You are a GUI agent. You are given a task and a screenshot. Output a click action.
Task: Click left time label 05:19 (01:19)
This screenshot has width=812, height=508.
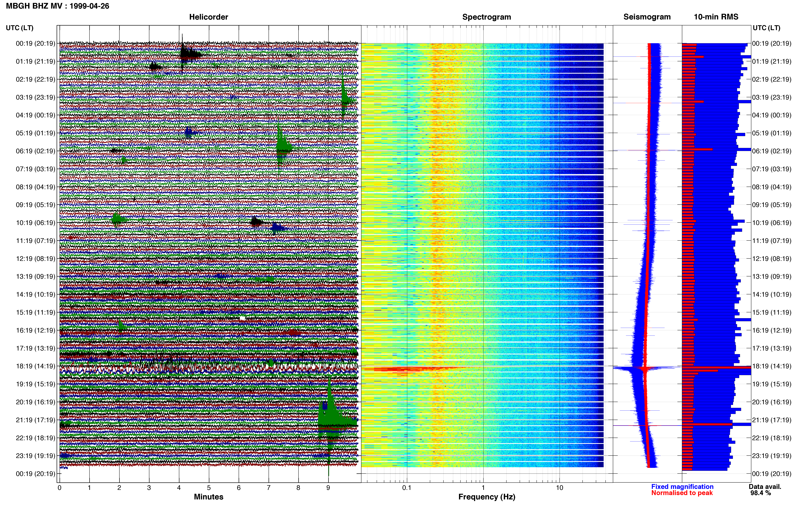coord(35,133)
